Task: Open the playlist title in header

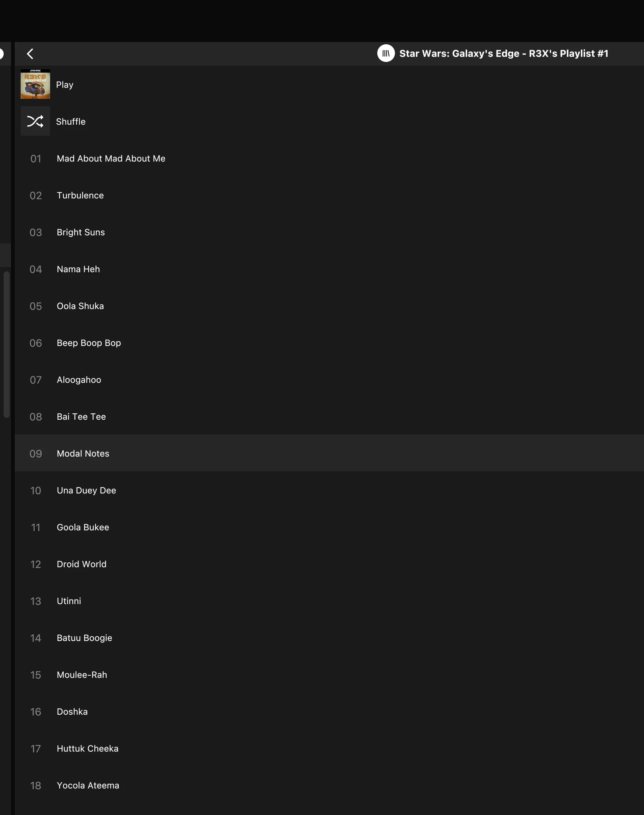Action: pyautogui.click(x=503, y=53)
